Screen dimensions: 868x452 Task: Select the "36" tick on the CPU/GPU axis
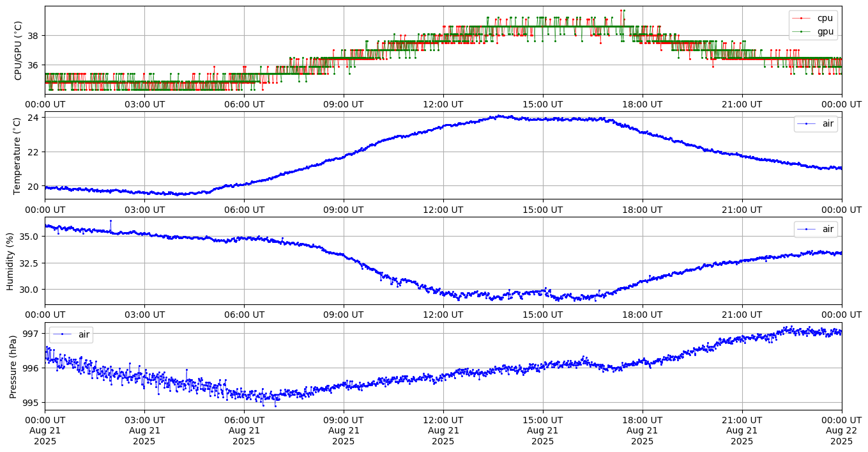34,65
